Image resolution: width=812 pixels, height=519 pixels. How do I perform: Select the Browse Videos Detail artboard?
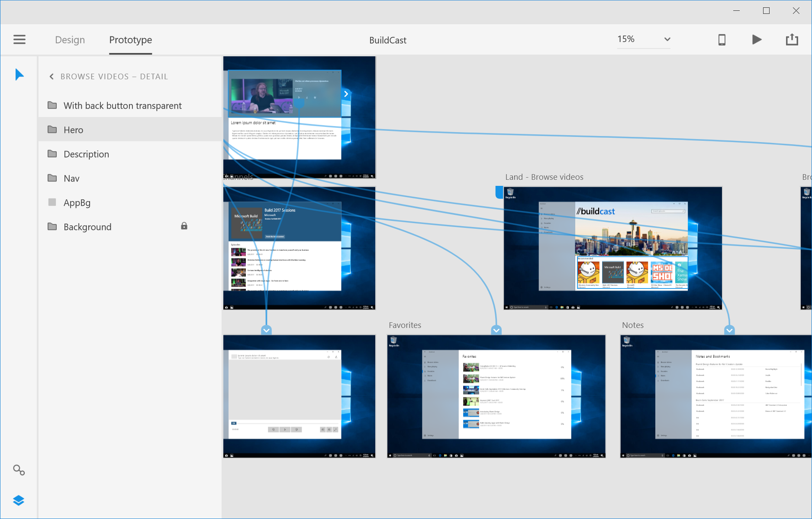click(299, 117)
